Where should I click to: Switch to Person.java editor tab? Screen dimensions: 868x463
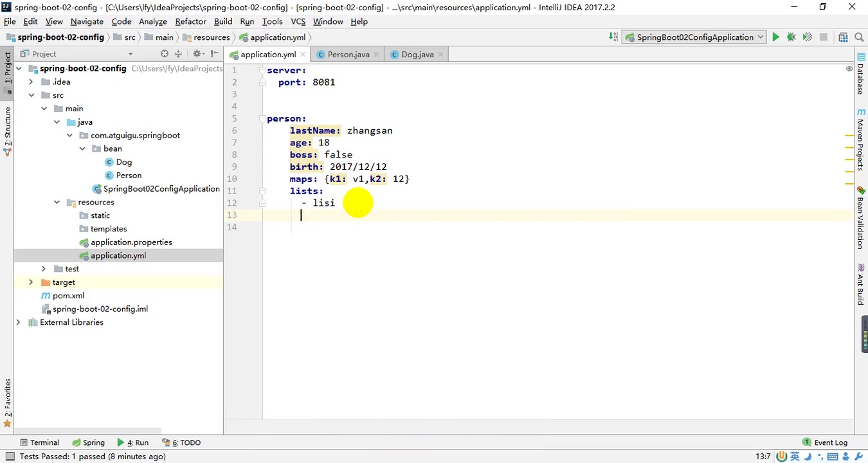tap(348, 55)
